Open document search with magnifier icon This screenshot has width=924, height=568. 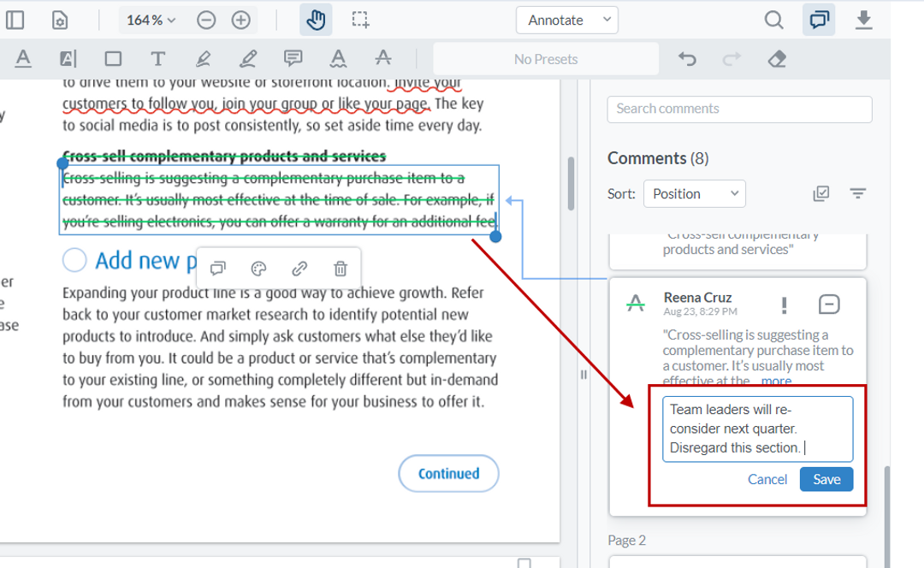point(773,19)
